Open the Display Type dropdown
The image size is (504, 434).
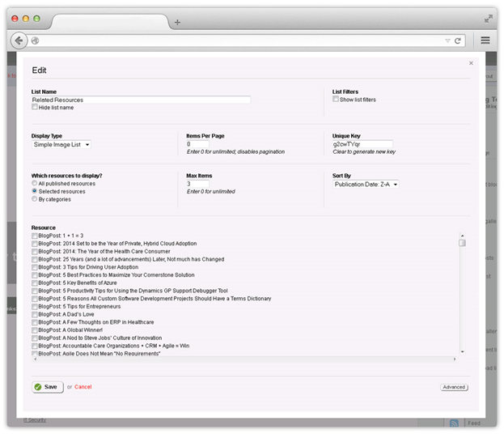coord(61,144)
